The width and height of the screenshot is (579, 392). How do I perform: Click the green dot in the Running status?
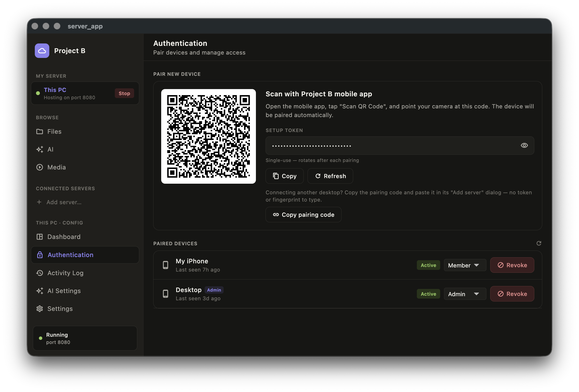40,338
